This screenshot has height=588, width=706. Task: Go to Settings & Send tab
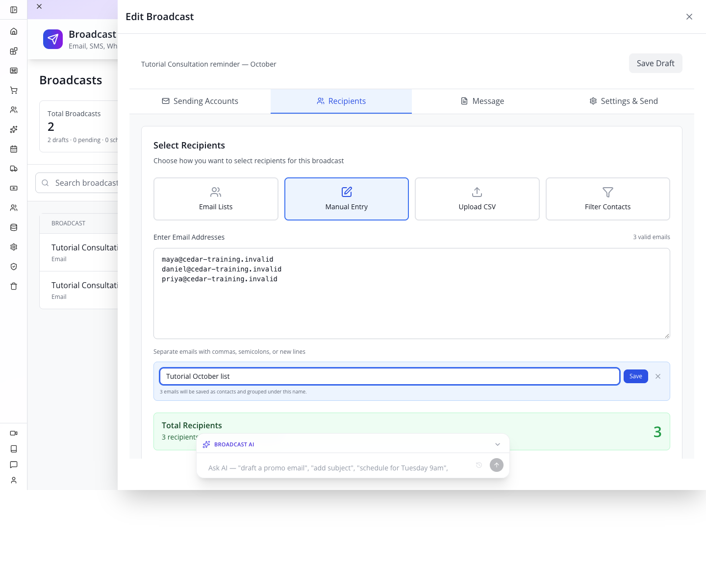(x=624, y=101)
